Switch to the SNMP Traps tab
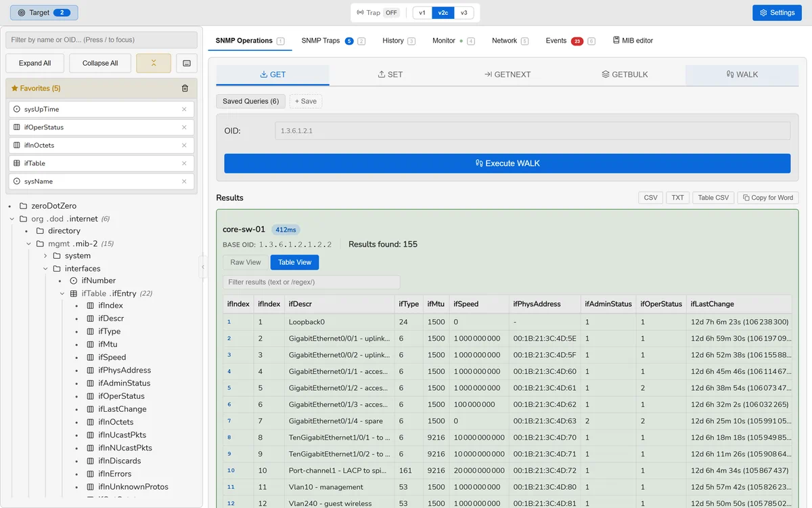The image size is (812, 508). tap(333, 41)
